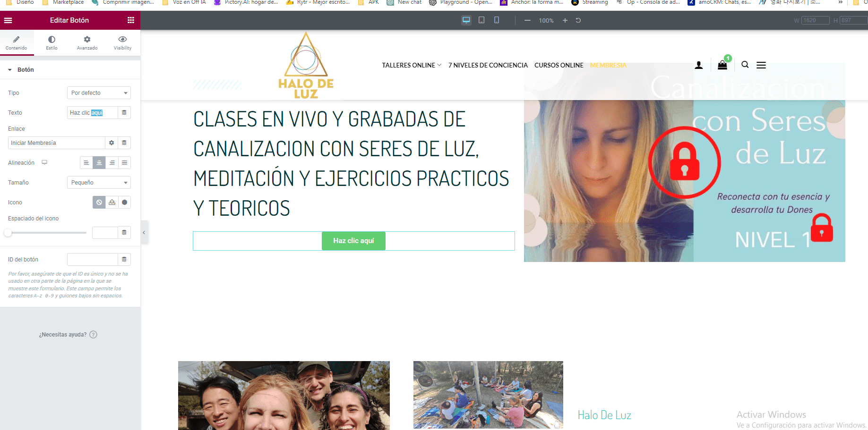Switch to the Avanzado tab
868x430 pixels.
tap(87, 42)
